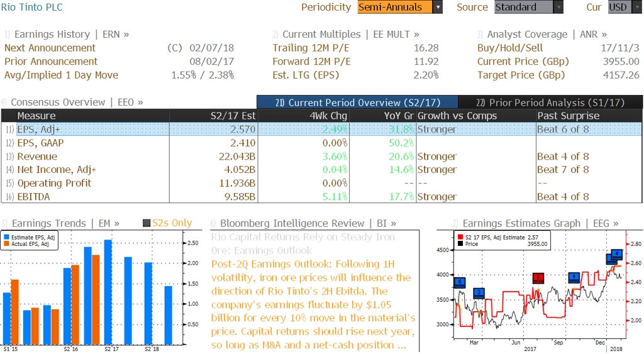Open the Earnings Trends EM link
This screenshot has width=644, height=354.
click(x=61, y=223)
